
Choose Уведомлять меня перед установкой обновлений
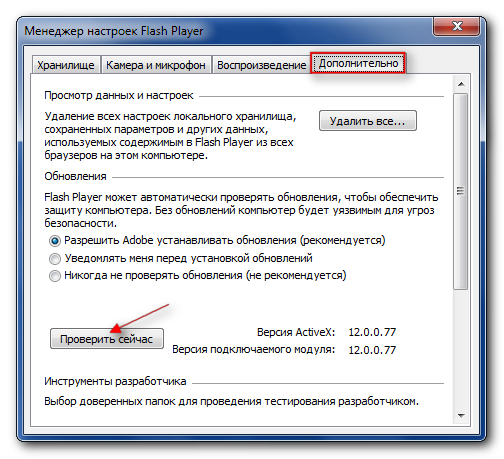click(55, 258)
